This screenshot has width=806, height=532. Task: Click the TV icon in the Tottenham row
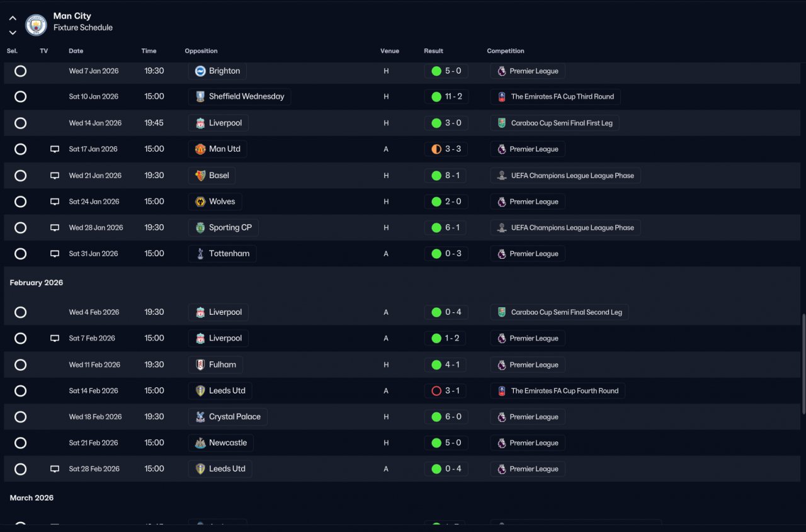[x=55, y=254]
